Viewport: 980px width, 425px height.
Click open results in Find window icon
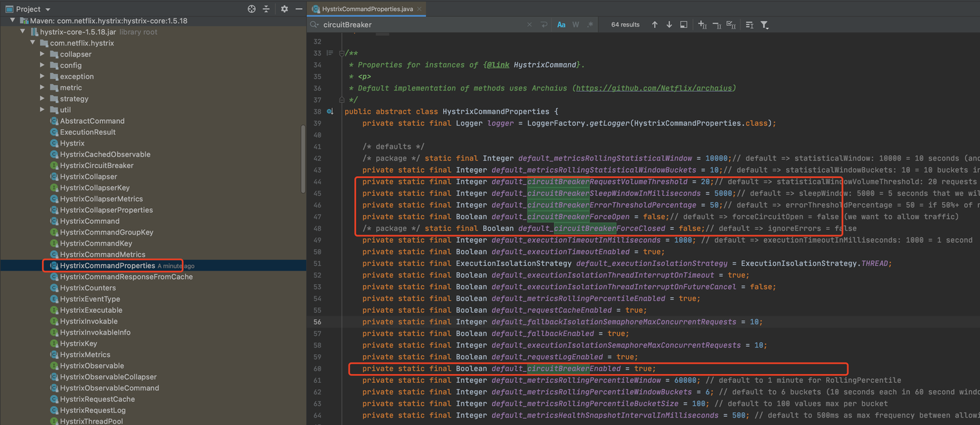(x=749, y=24)
